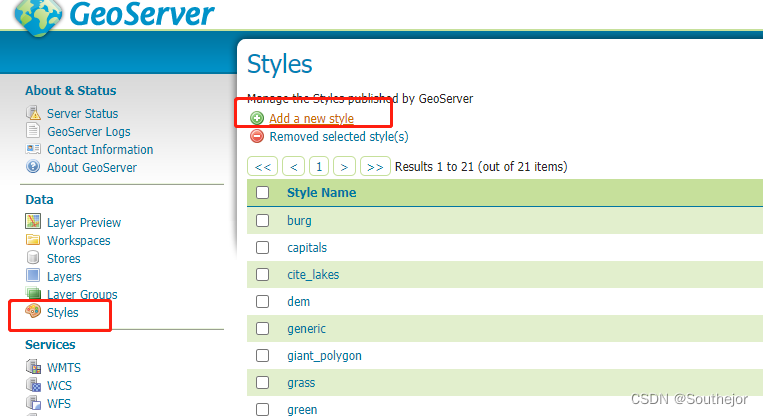Screen dimensions: 763x416
Task: Click the About GeoServer help icon
Action: (33, 167)
